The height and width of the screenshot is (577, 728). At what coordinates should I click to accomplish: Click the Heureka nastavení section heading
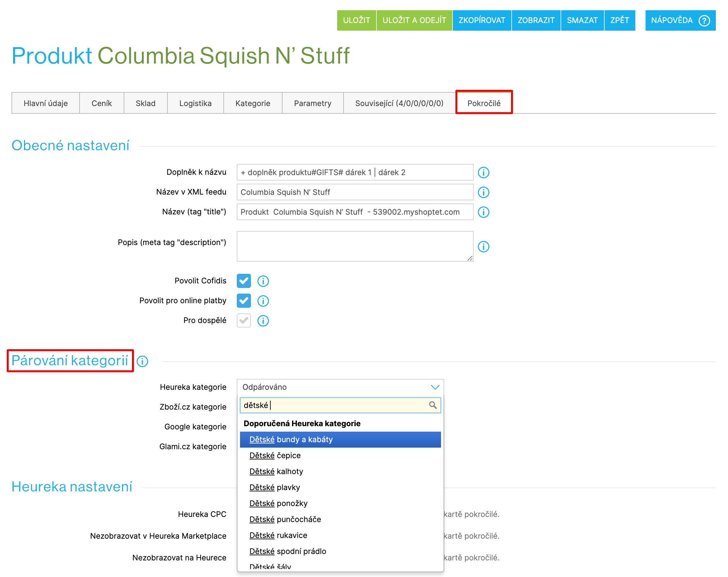coord(72,487)
